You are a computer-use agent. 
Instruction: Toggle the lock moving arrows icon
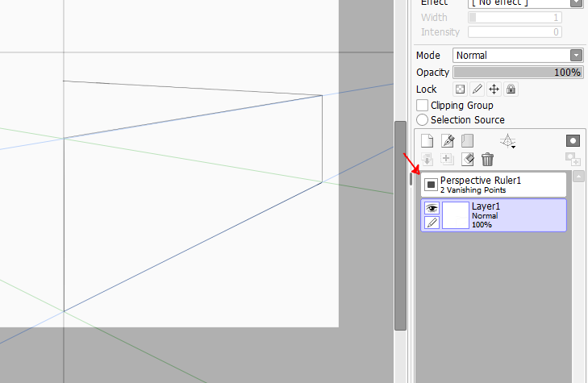(x=494, y=90)
